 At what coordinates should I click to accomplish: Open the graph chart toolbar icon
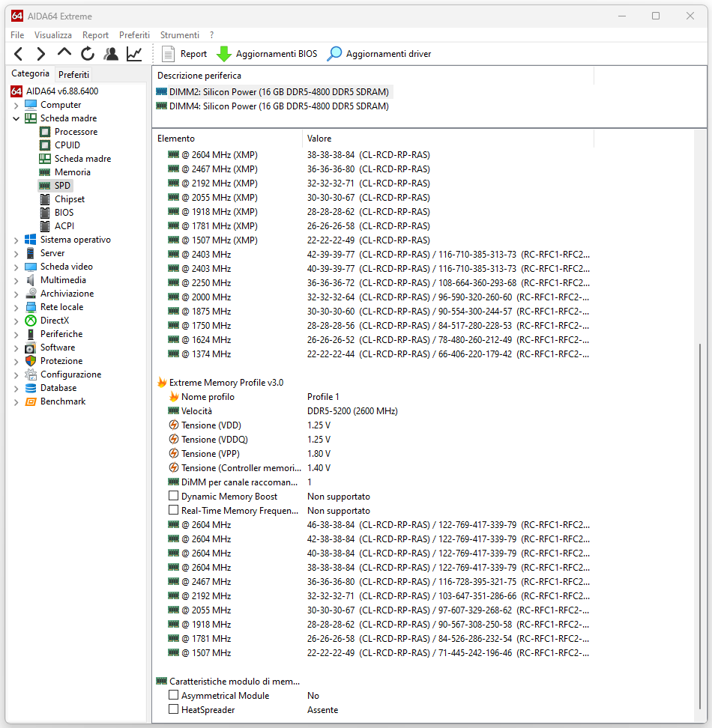(x=134, y=54)
